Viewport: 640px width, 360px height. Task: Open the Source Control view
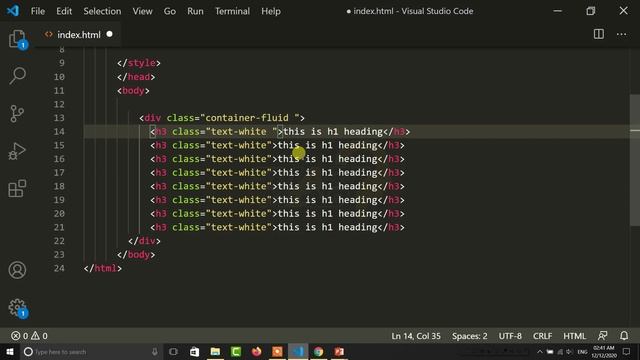click(x=17, y=113)
